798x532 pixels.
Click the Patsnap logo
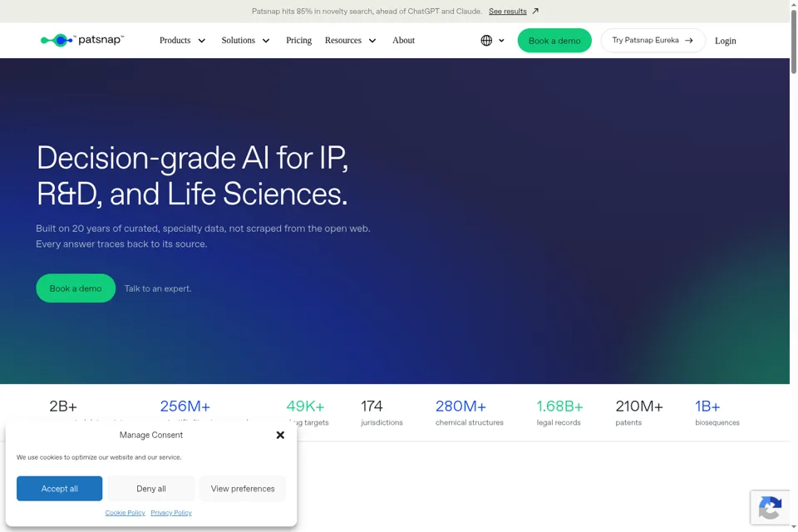tap(82, 40)
